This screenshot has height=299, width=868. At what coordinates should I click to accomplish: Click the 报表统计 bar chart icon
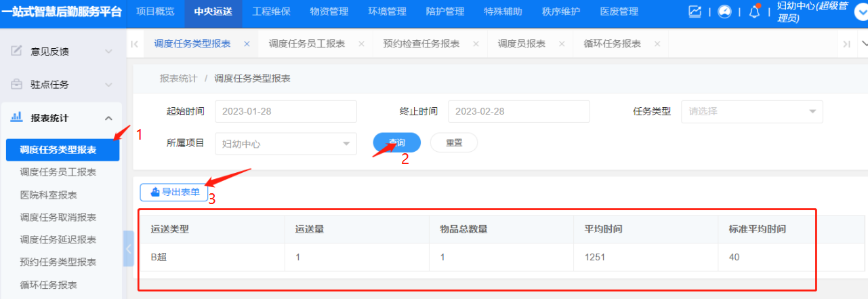[17, 117]
